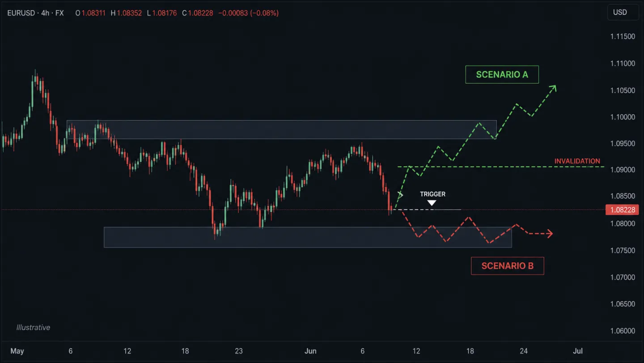Click the 1.08500 price axis label
The width and height of the screenshot is (644, 363).
click(623, 196)
